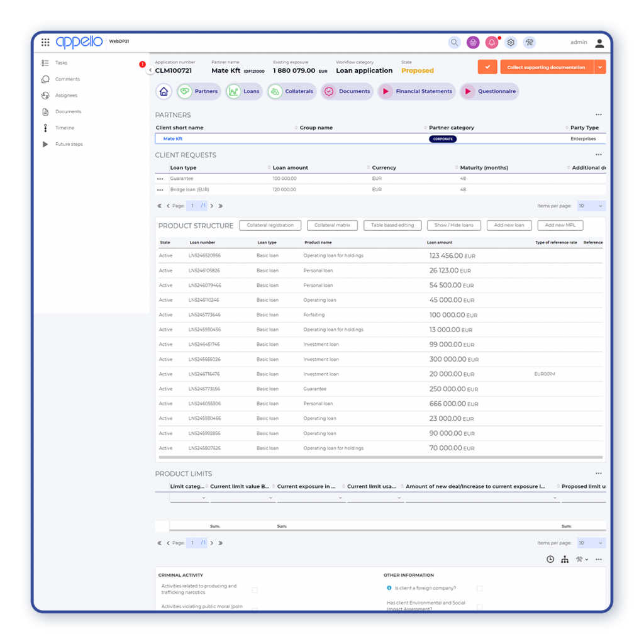Open the hierarchy tree icon
Viewport: 644px width, 644px height.
(565, 559)
